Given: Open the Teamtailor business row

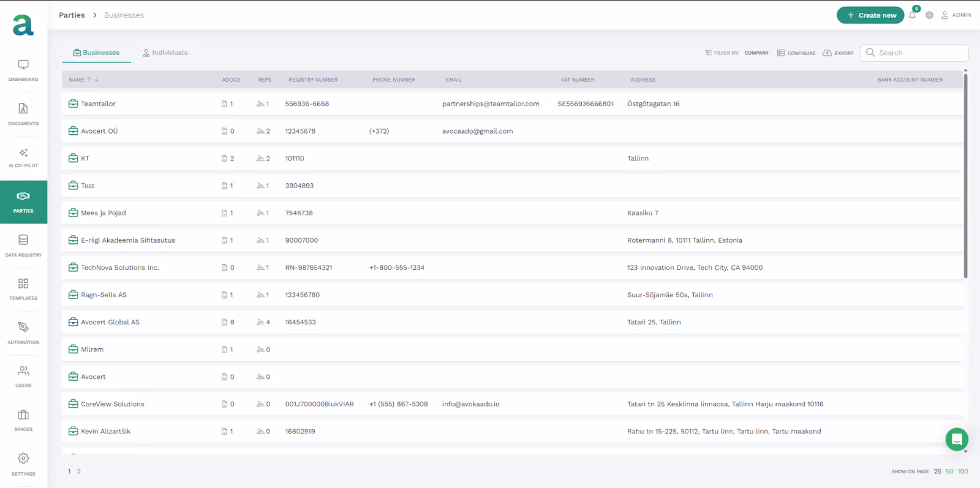Looking at the screenshot, I should point(512,104).
